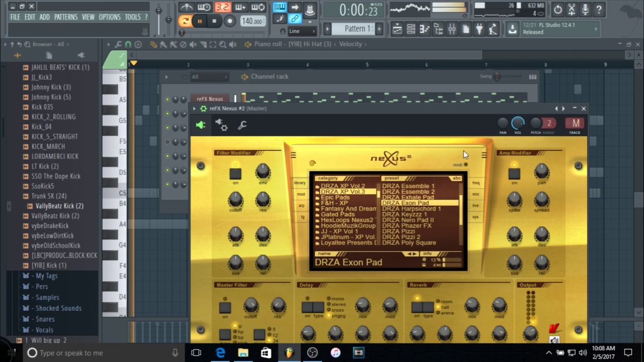Select DRZA Phazer FX preset

click(x=407, y=226)
